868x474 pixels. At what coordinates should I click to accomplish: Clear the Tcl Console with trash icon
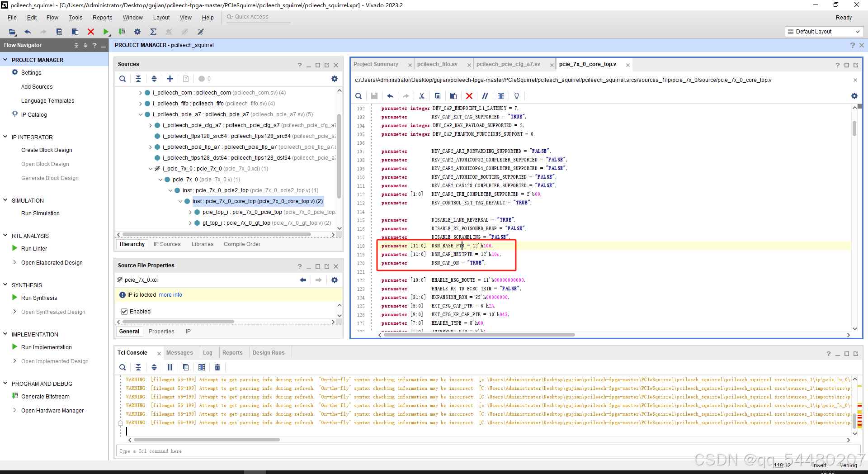217,367
